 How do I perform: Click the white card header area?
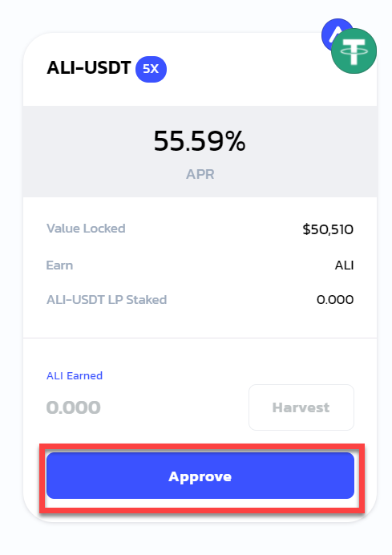200,69
